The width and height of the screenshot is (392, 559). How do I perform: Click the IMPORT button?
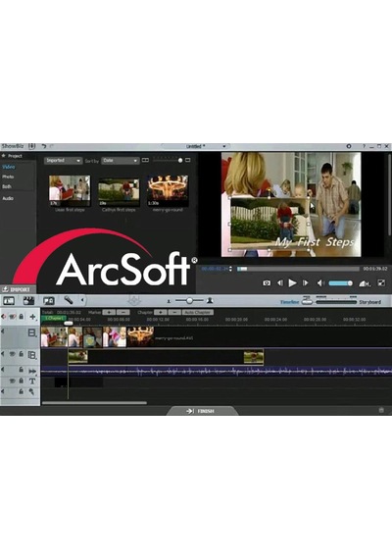tap(18, 289)
